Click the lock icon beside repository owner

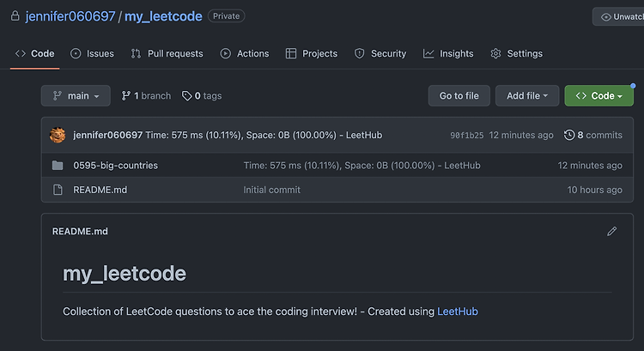pos(15,16)
